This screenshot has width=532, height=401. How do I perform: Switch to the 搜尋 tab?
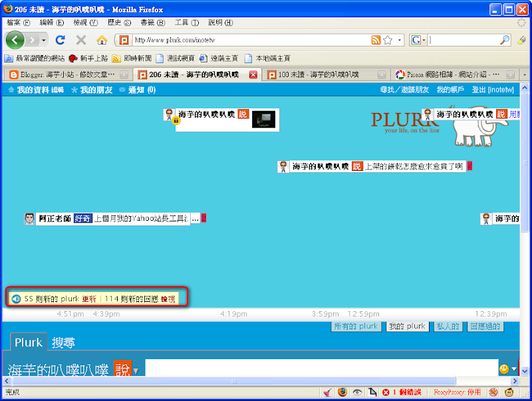tap(63, 342)
